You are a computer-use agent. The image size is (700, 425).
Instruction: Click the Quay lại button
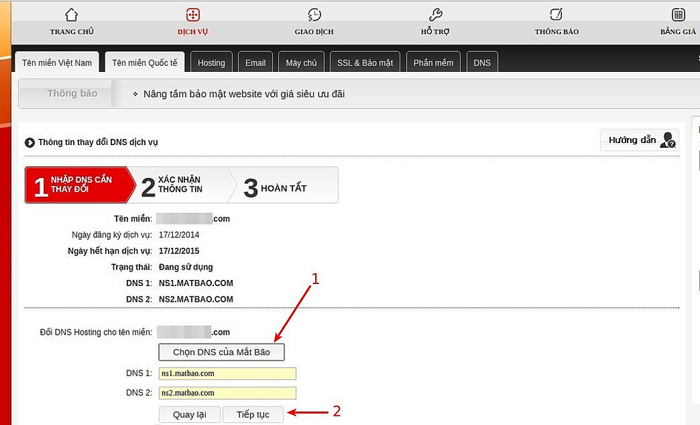point(189,414)
